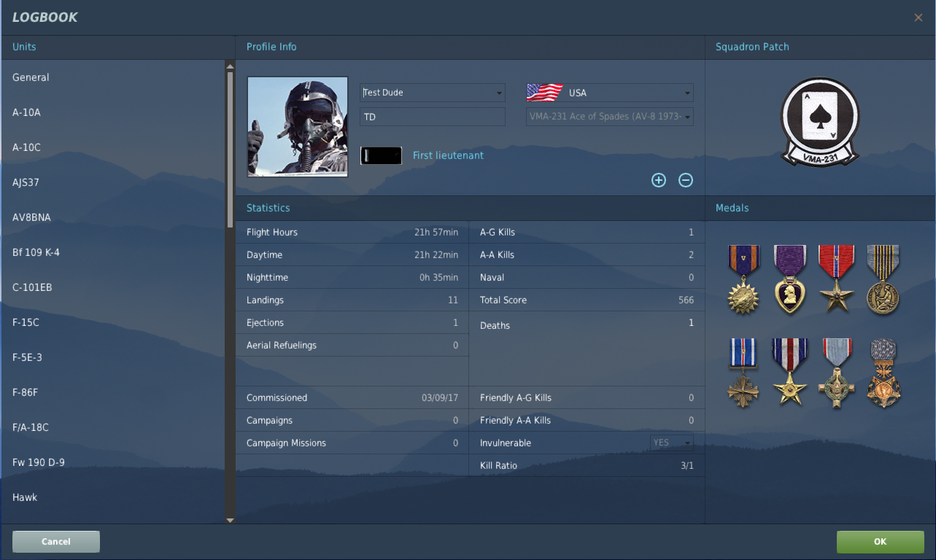Click the VMA-231 Ace of Spades squadron patch
Image resolution: width=936 pixels, height=560 pixels.
point(820,120)
